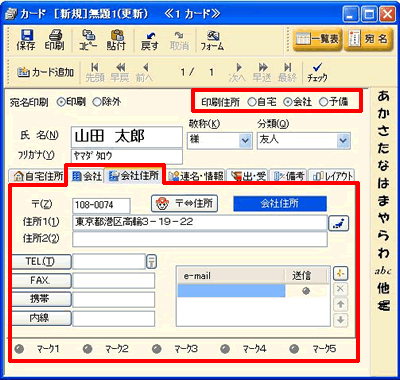Fast forward cards with 早送

262,72
